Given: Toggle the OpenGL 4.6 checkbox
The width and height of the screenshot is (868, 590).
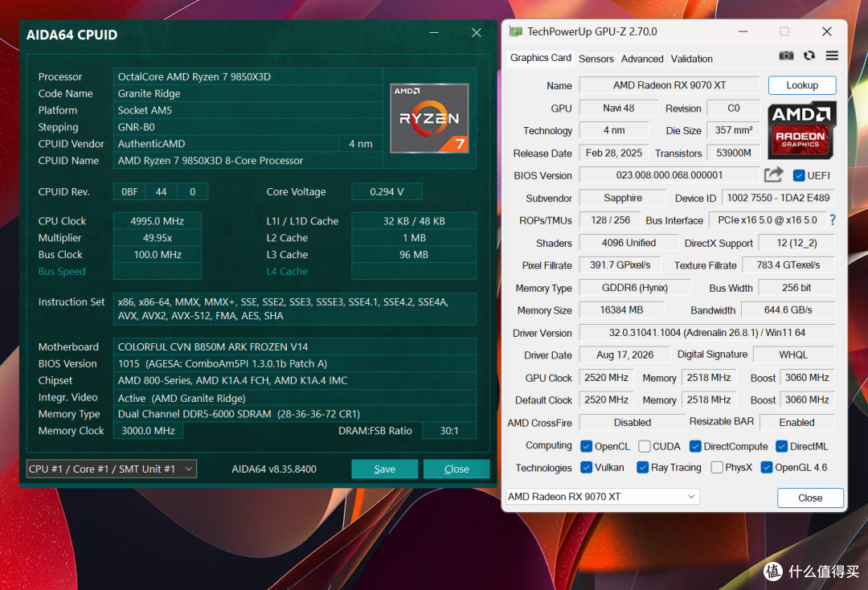Looking at the screenshot, I should pos(767,467).
